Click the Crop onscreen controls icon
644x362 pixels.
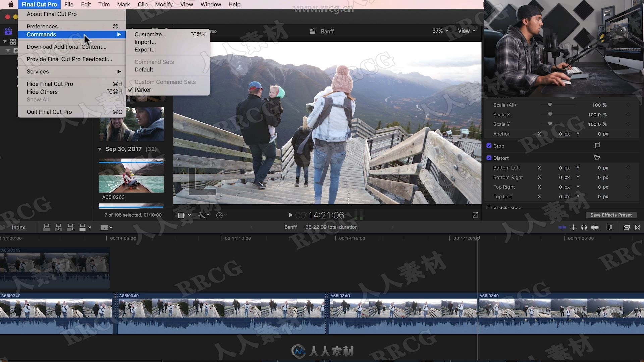coord(597,145)
